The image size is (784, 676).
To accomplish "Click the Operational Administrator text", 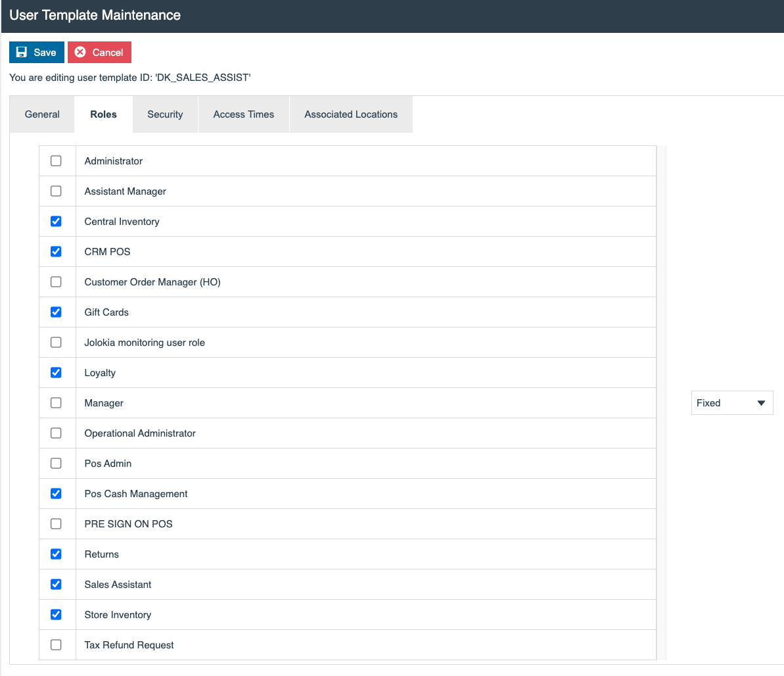I will [x=140, y=433].
